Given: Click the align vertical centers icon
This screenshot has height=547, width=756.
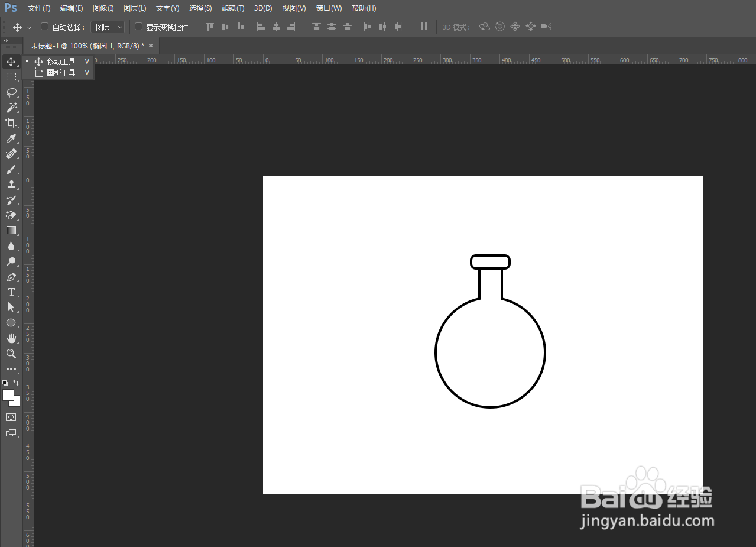Looking at the screenshot, I should 225,27.
